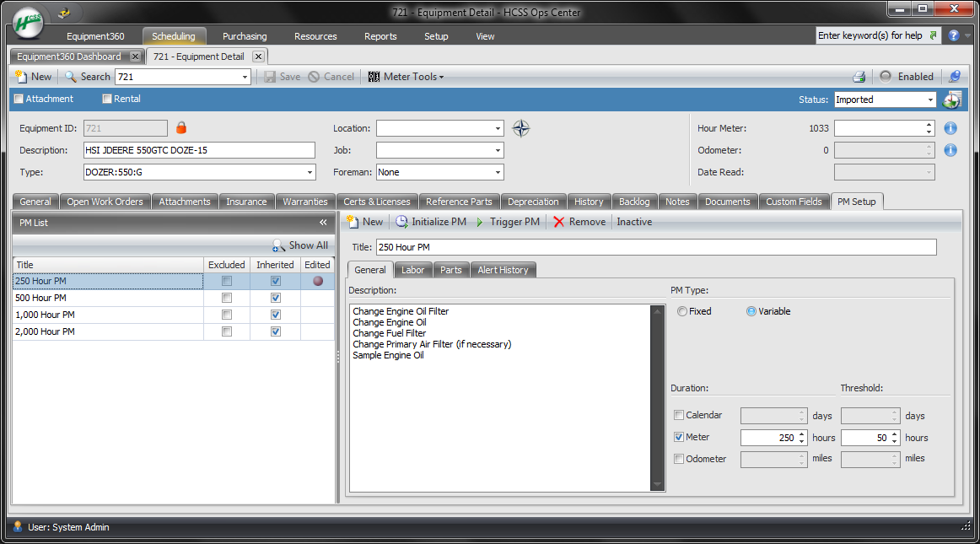Select the Variable PM type

751,311
